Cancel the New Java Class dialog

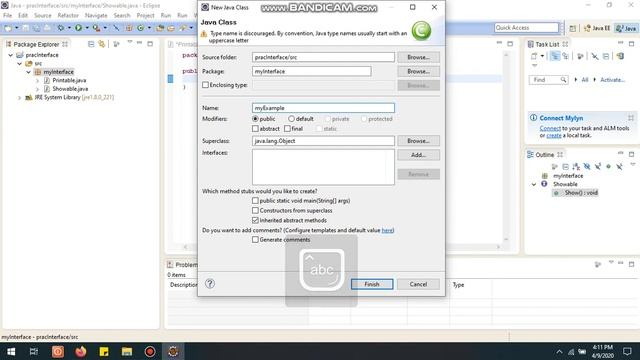click(418, 284)
